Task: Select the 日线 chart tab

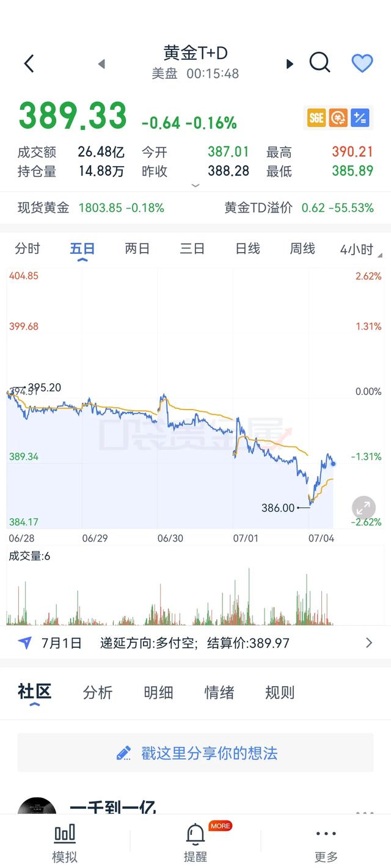Action: 247,249
